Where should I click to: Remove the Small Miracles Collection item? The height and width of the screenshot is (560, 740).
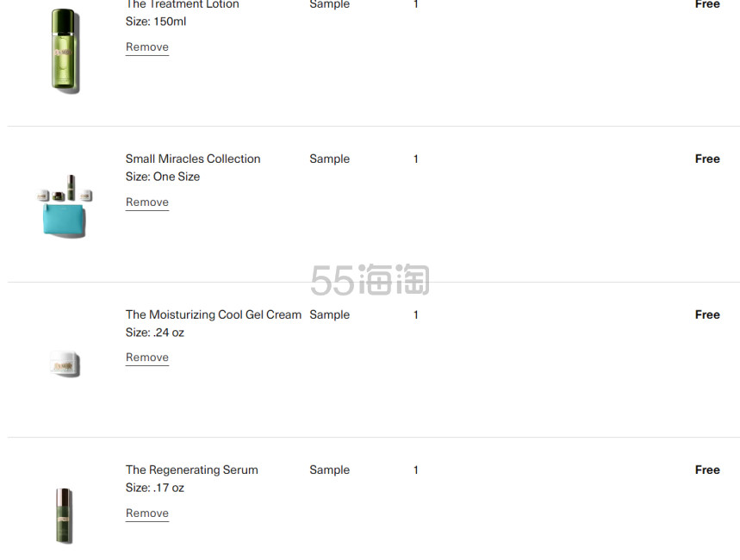click(146, 202)
